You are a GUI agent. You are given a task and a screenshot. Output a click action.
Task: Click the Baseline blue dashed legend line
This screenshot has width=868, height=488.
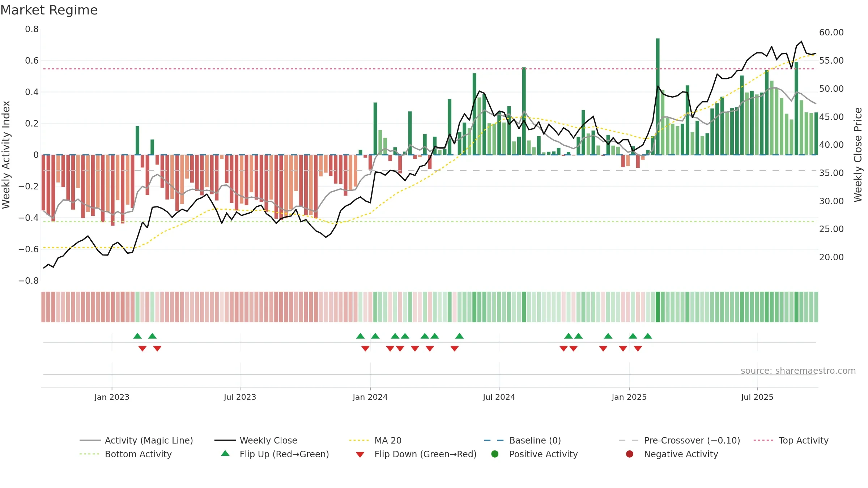494,440
